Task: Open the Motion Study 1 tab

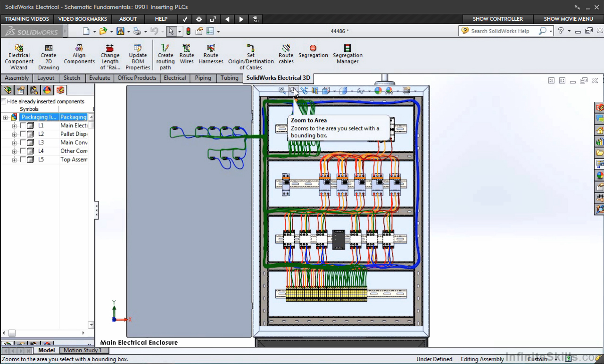Action: 83,350
